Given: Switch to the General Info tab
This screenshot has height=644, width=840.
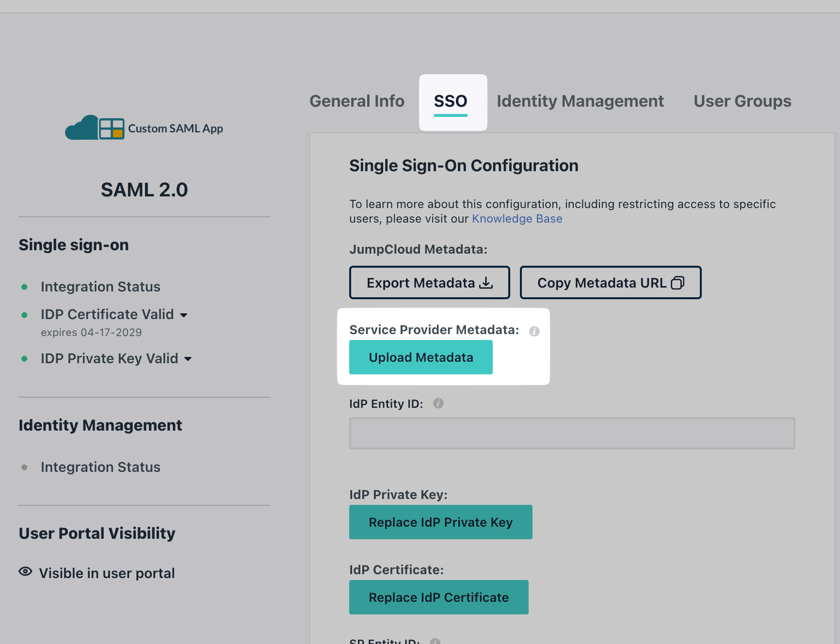Looking at the screenshot, I should [x=357, y=101].
